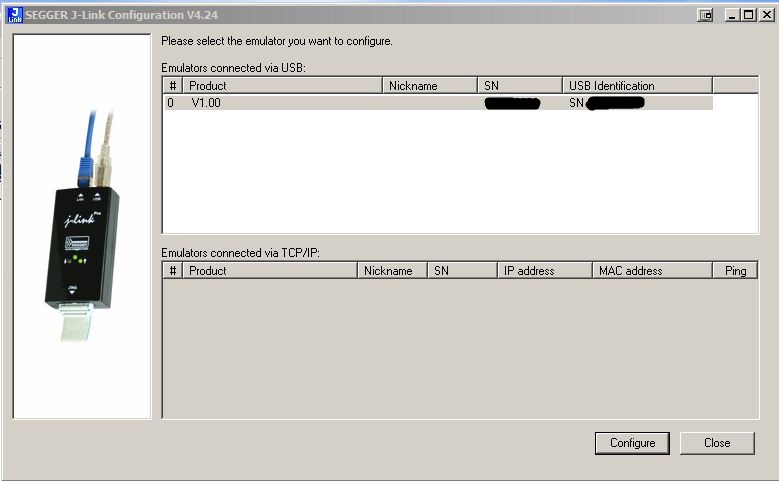Click the J-Link title bar app icon
Viewport: 779px width, 481px height.
coord(14,15)
